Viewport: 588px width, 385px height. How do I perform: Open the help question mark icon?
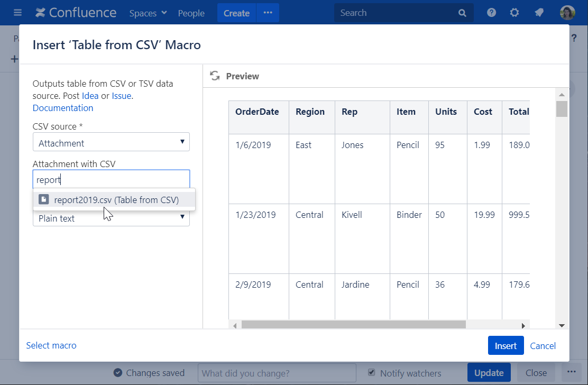click(x=491, y=13)
